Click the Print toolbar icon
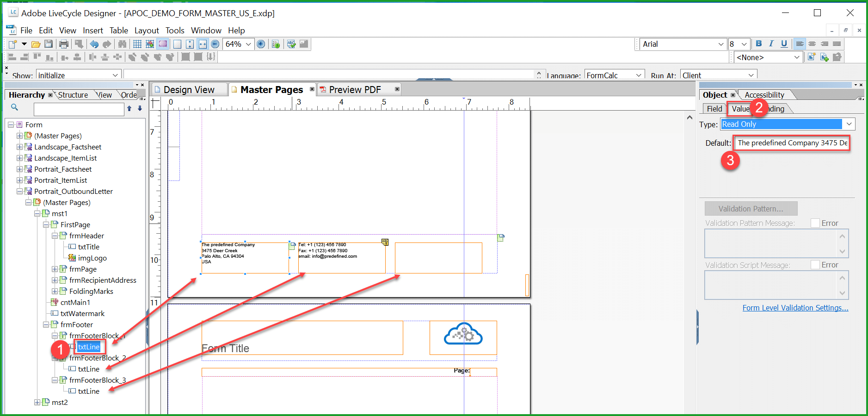The image size is (868, 416). click(64, 44)
